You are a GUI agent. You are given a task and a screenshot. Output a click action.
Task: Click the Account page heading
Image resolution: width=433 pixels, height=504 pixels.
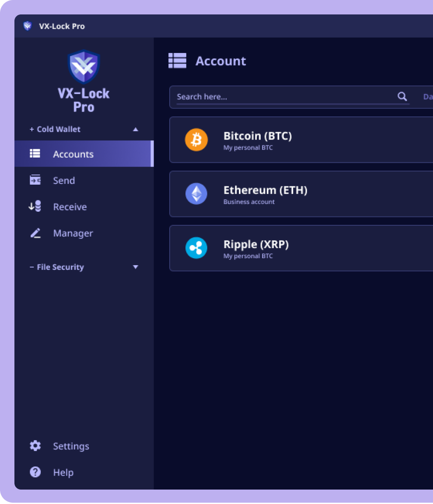click(x=221, y=61)
